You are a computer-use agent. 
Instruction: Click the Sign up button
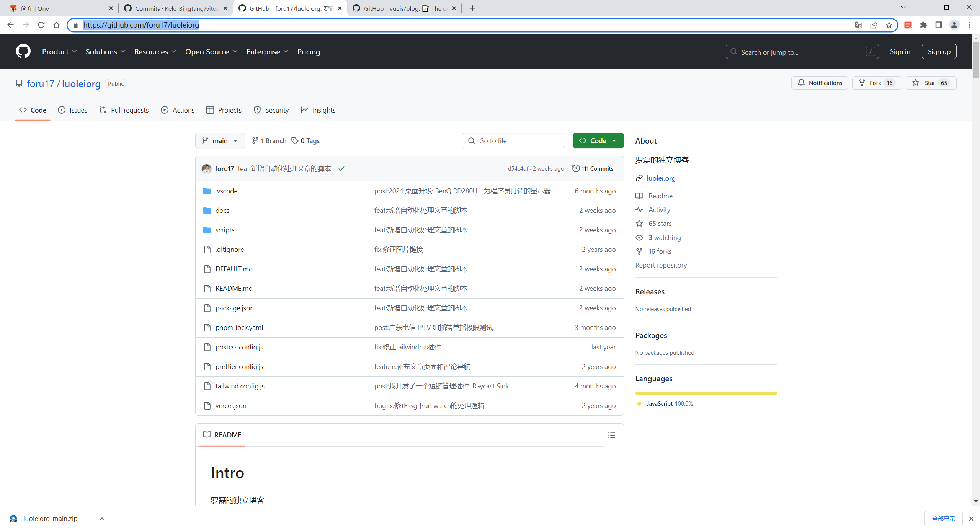click(x=939, y=51)
